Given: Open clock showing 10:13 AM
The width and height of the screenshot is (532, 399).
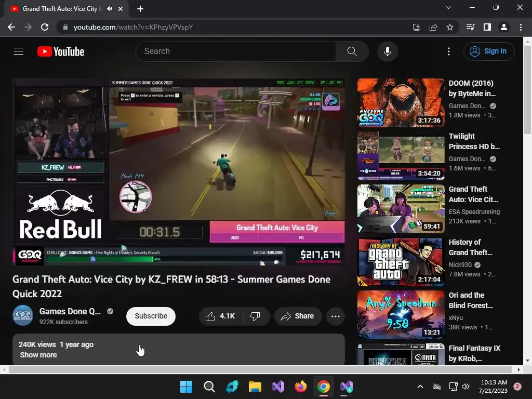Looking at the screenshot, I should (x=493, y=387).
